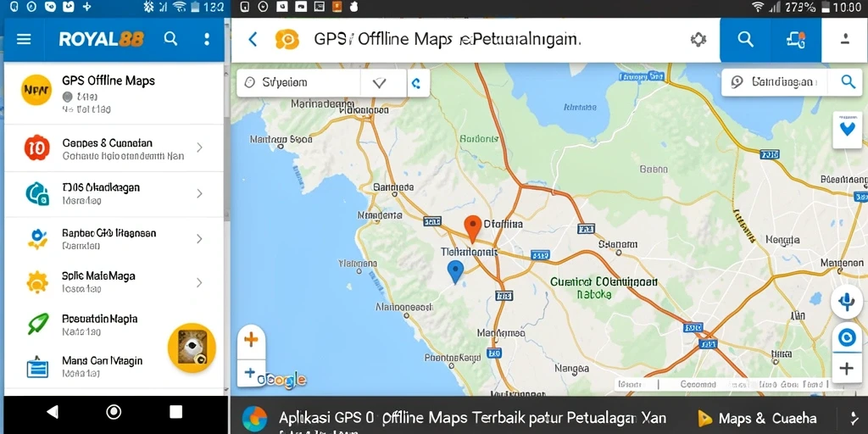Tap the magnifier in right search field

point(848,82)
